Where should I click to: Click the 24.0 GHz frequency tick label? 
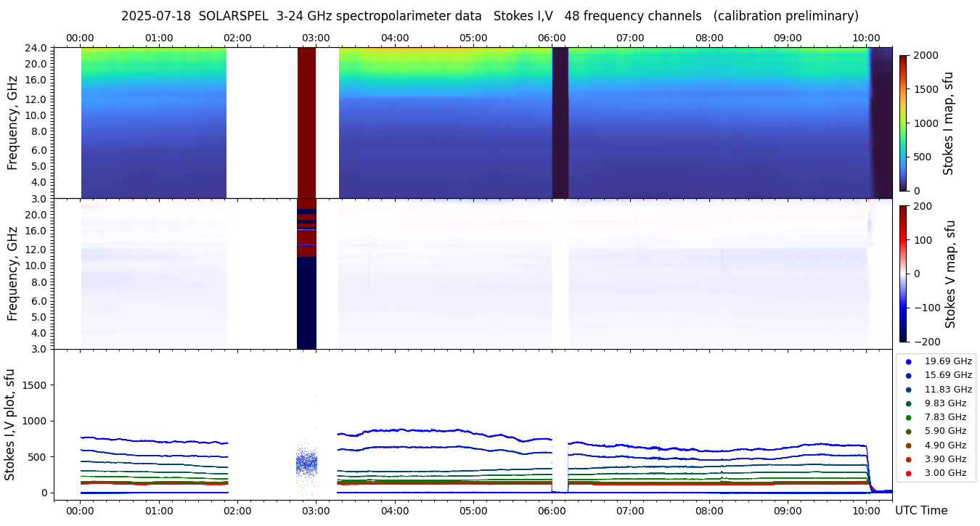click(37, 49)
